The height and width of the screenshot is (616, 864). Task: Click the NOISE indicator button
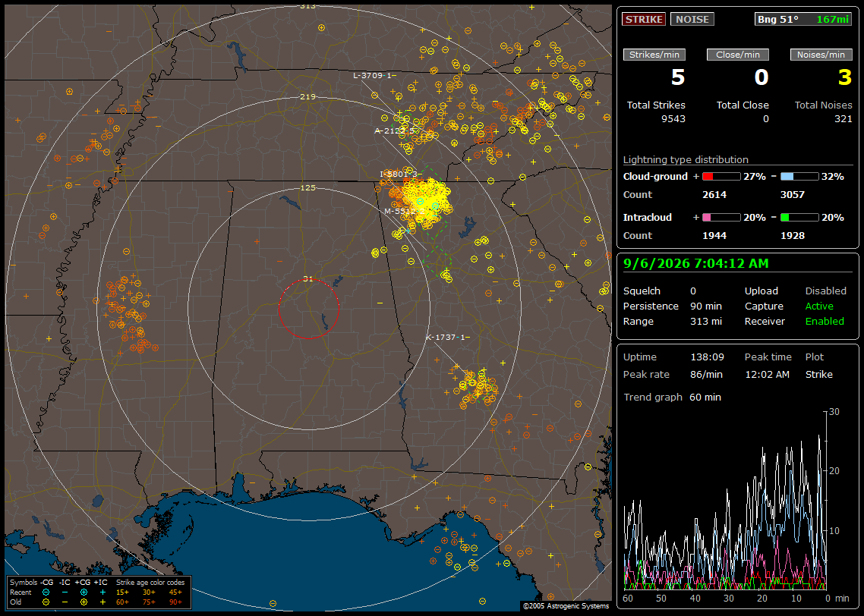coord(692,19)
